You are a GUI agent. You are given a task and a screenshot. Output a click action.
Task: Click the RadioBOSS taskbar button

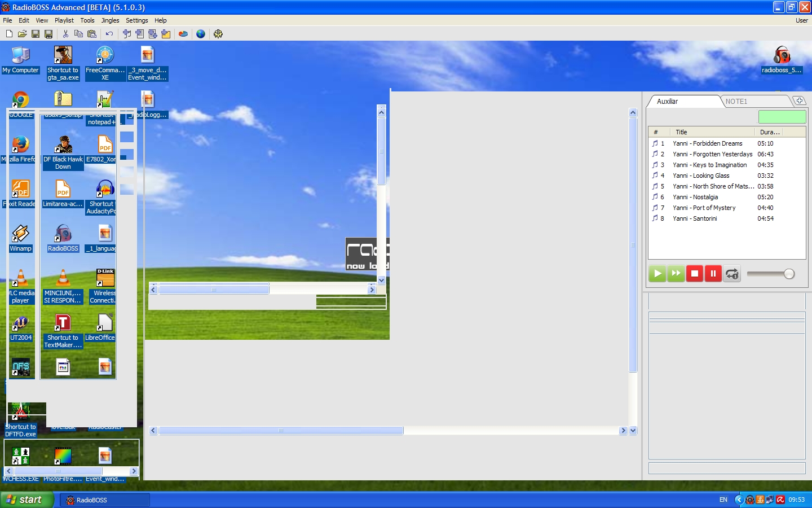click(105, 500)
